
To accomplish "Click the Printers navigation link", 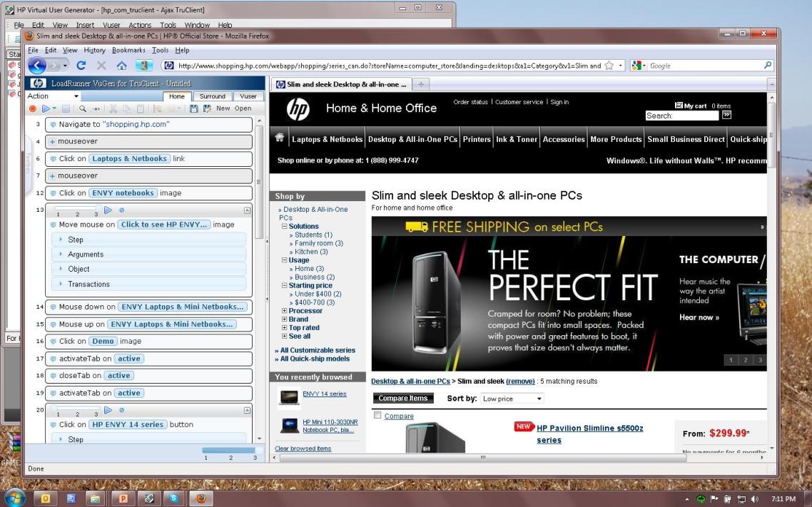I will pos(477,139).
